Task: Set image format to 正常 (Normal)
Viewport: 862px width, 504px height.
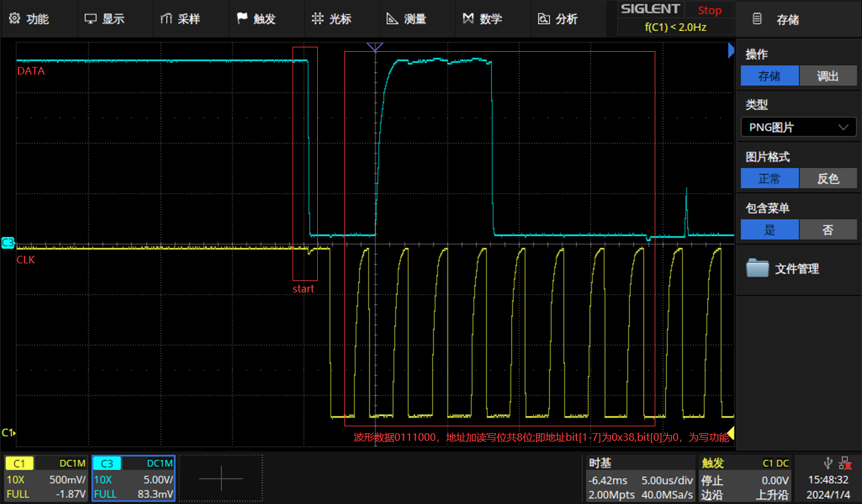Action: pyautogui.click(x=769, y=178)
